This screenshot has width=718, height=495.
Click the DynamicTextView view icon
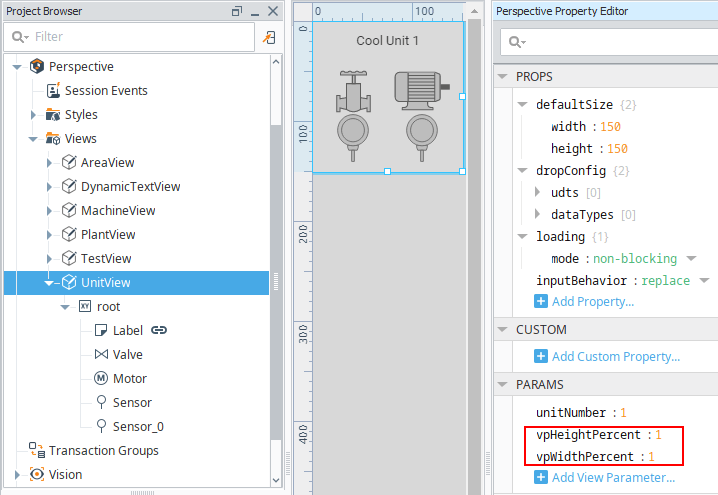click(x=69, y=186)
